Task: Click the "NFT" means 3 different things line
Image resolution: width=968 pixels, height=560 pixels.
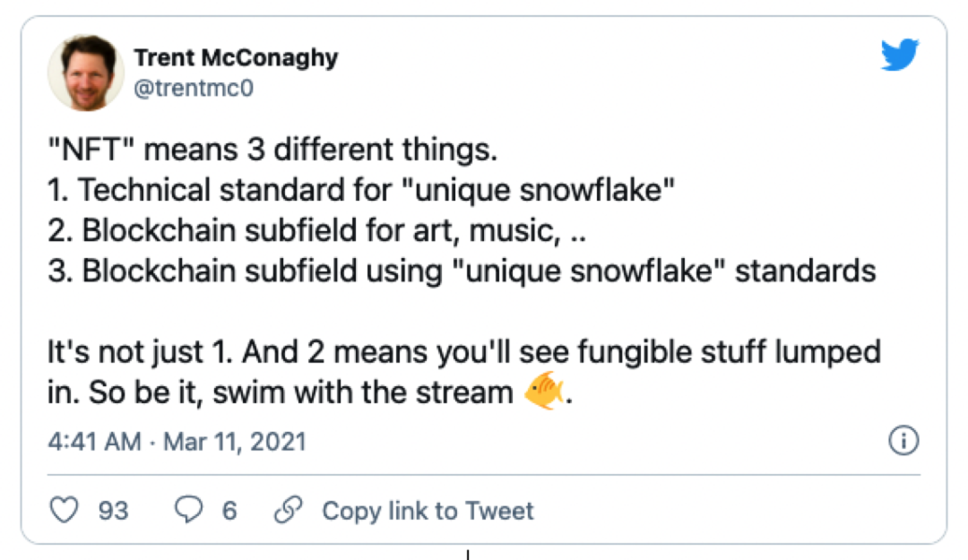Action: [272, 150]
